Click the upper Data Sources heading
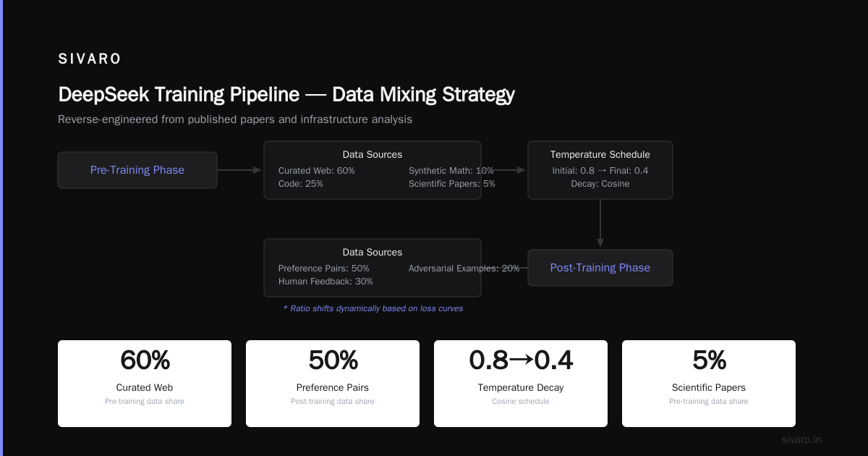This screenshot has height=456, width=868. point(373,154)
